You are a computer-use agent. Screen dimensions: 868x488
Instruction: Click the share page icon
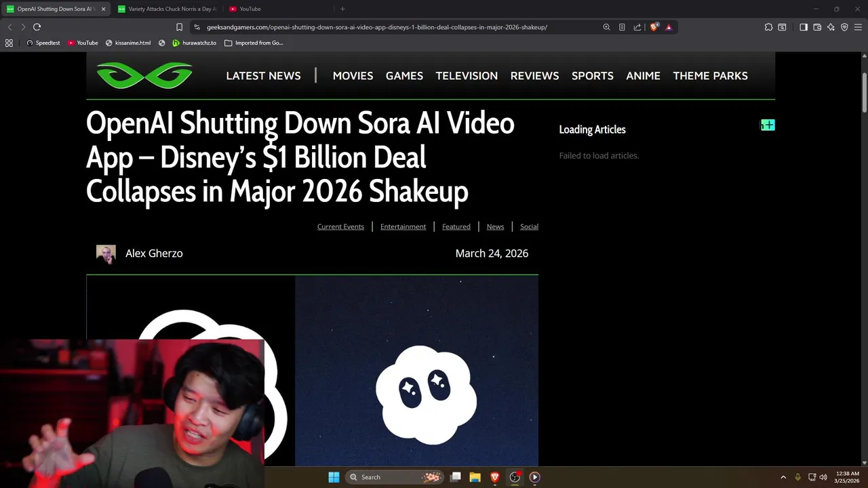click(637, 27)
